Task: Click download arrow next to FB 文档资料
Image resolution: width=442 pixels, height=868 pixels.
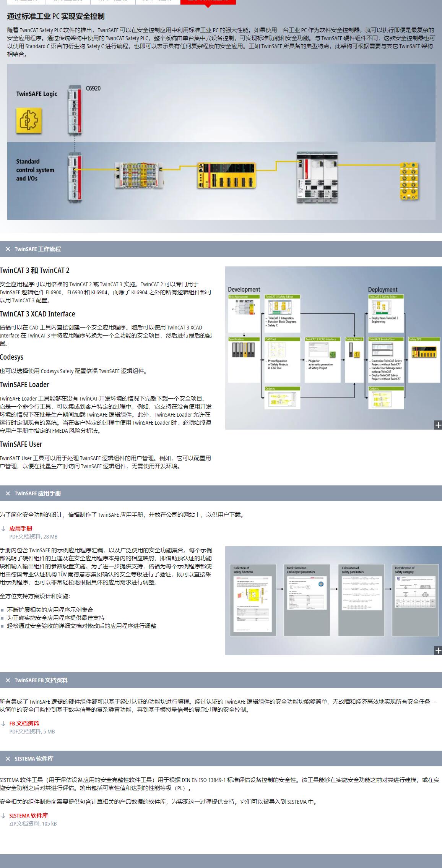Action: point(3,723)
